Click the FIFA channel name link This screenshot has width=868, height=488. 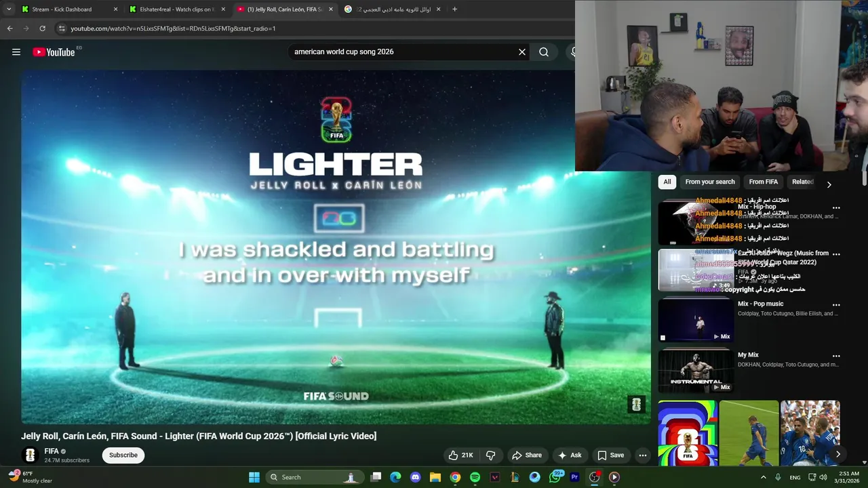pyautogui.click(x=52, y=451)
